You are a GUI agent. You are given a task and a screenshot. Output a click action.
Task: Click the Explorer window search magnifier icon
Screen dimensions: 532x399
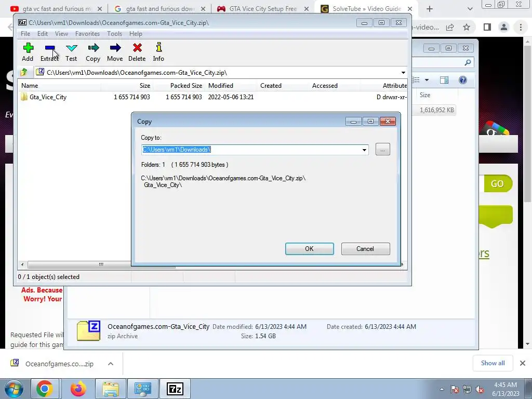tap(468, 62)
